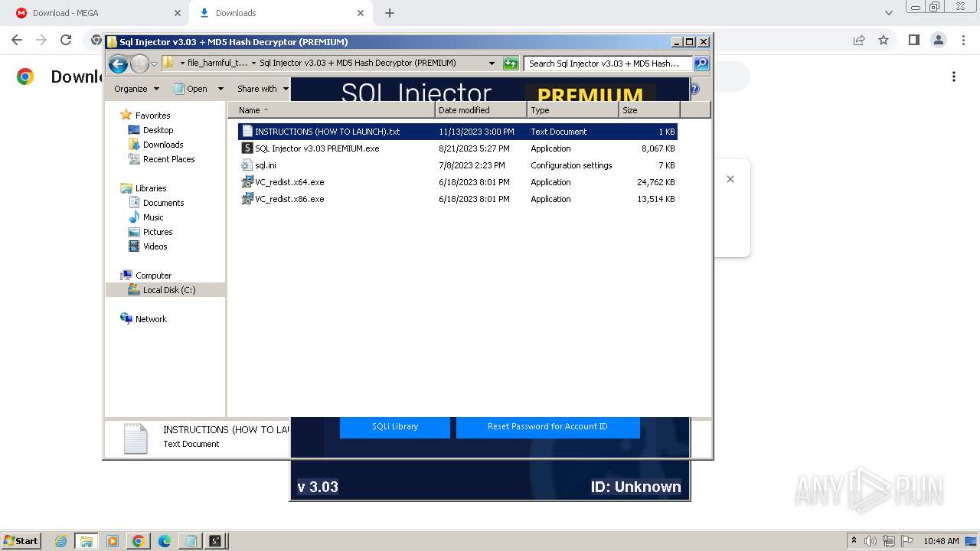Bookmark this page with star icon
Image resolution: width=980 pixels, height=551 pixels.
pyautogui.click(x=884, y=40)
